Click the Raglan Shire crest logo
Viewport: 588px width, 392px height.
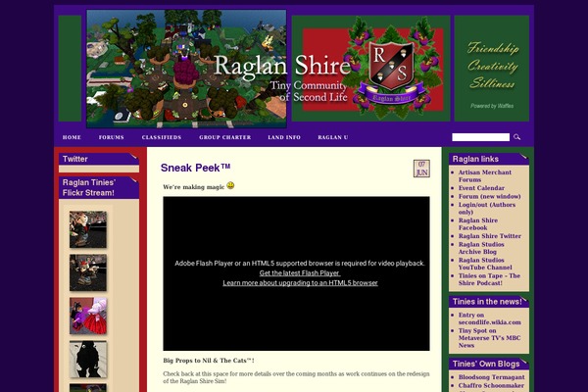(391, 69)
